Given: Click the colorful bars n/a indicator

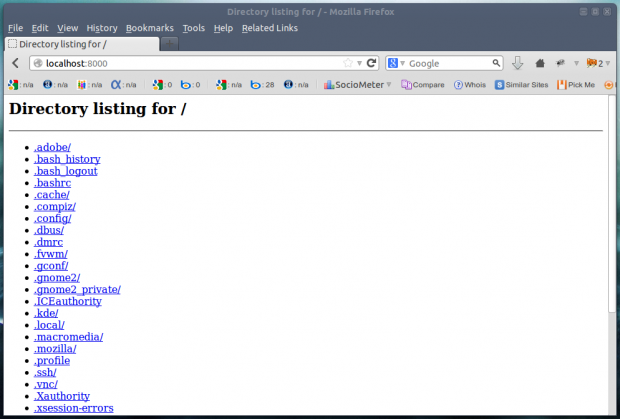Looking at the screenshot, I should click(x=89, y=85).
